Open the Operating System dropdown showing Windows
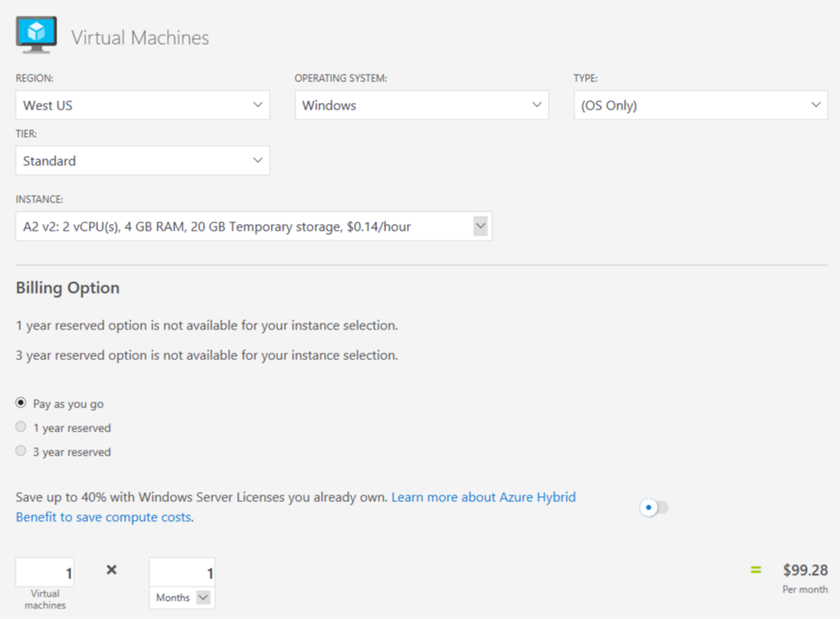 tap(422, 105)
